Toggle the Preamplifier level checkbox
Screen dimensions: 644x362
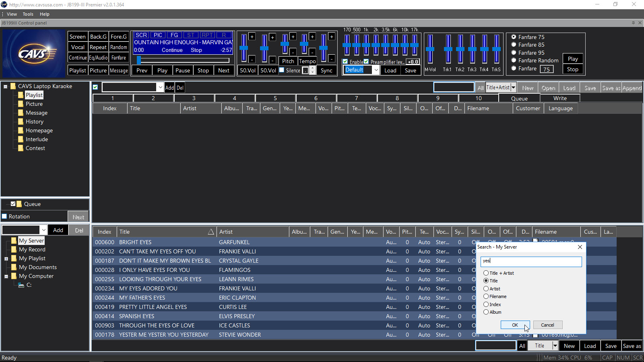pyautogui.click(x=366, y=62)
